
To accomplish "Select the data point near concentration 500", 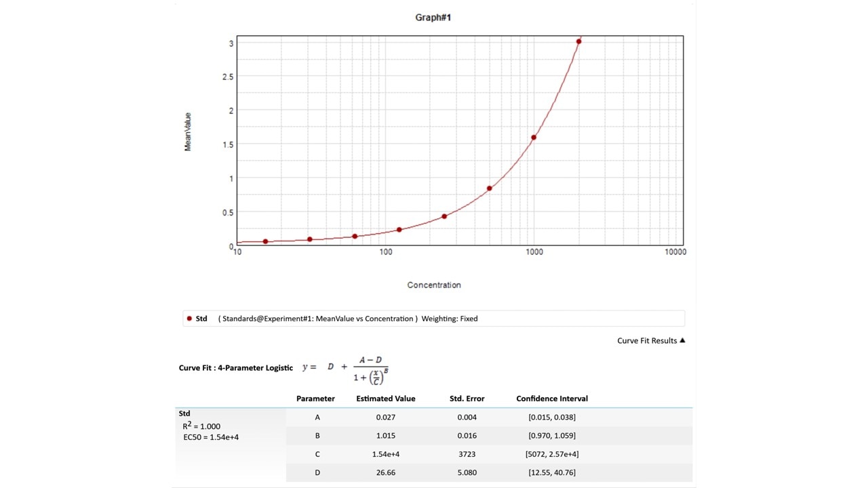I will click(489, 188).
